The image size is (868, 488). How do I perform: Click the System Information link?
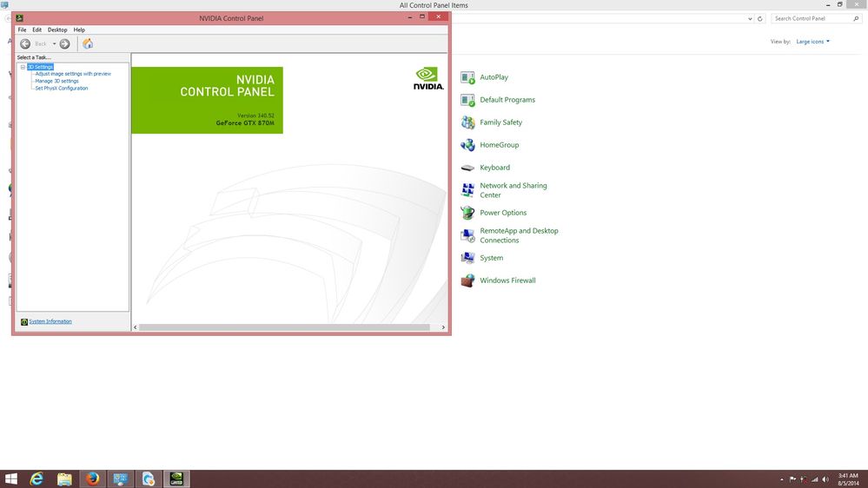(x=50, y=321)
